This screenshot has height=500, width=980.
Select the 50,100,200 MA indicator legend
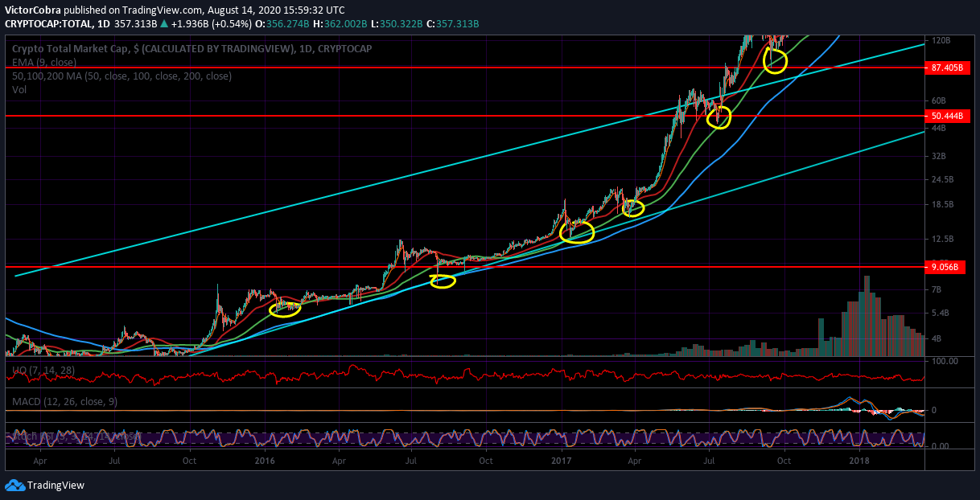121,76
